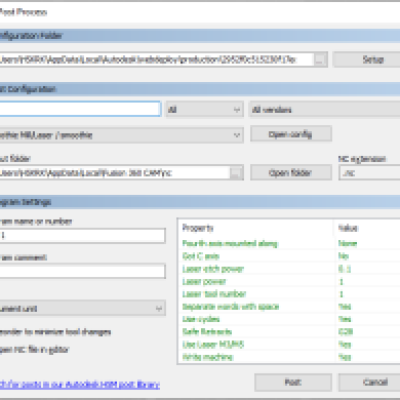Open the post filter search field

click(80, 109)
